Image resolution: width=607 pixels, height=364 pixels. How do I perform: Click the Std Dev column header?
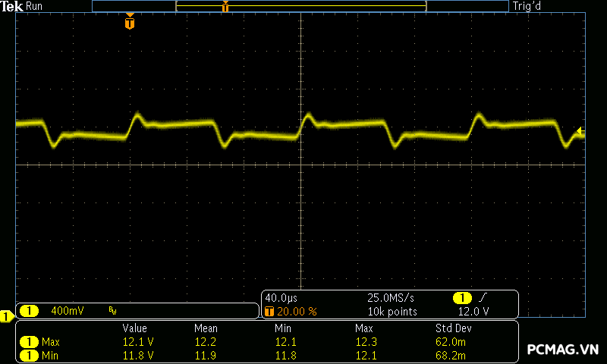[453, 328]
